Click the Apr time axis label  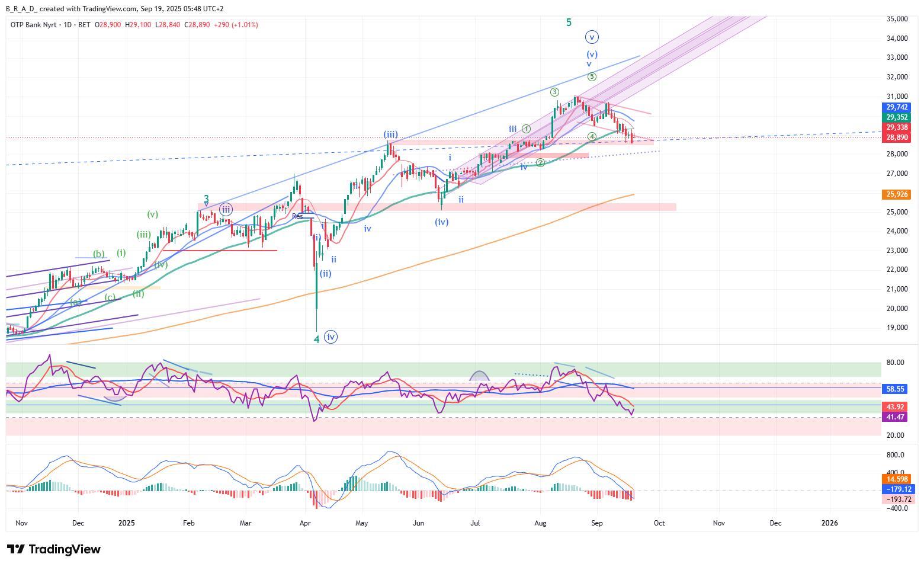coord(305,523)
